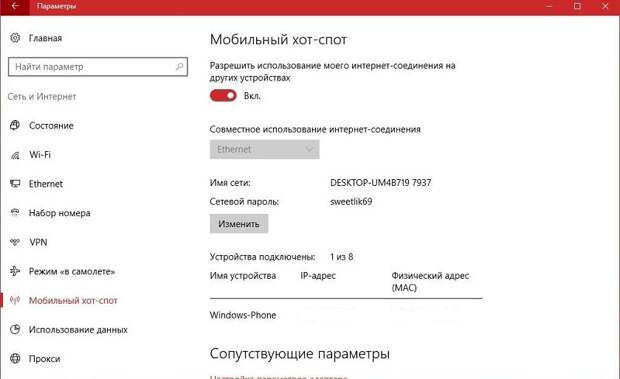This screenshot has width=620, height=379.
Task: Click the VPN icon in sidebar
Action: (x=15, y=242)
